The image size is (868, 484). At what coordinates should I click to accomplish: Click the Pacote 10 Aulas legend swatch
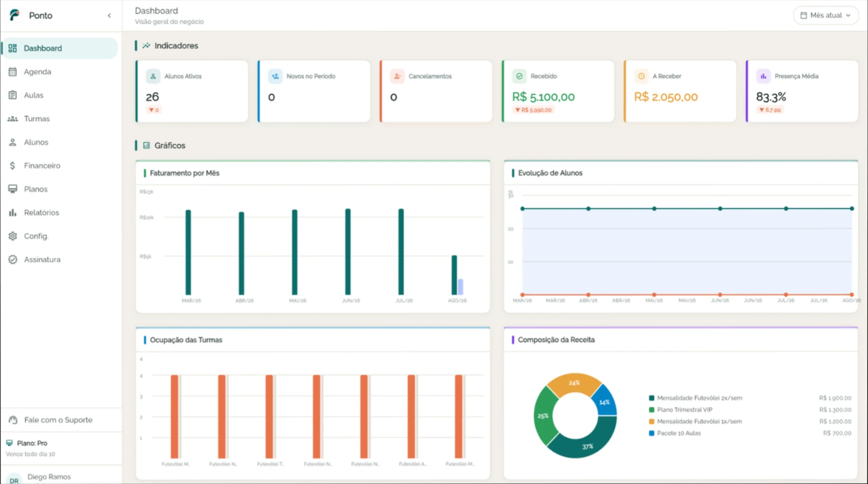pos(651,433)
